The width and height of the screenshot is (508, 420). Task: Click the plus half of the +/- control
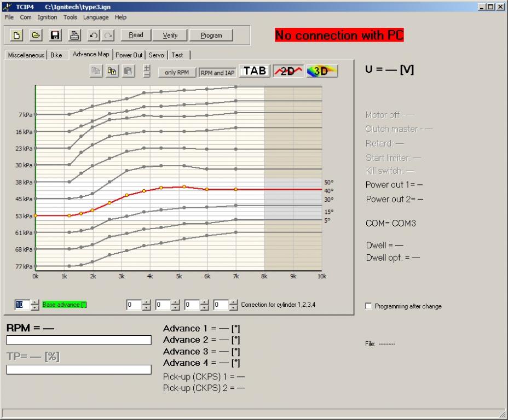[147, 68]
